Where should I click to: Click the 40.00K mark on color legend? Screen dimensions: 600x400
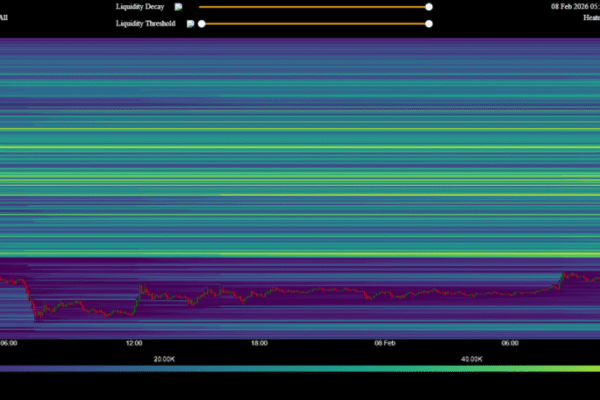(x=472, y=358)
